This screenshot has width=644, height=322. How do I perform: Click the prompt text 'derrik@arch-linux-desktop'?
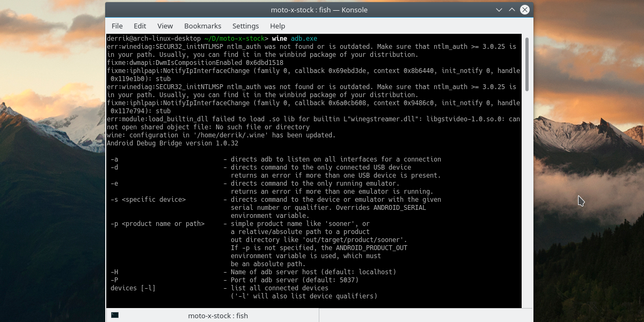click(153, 39)
